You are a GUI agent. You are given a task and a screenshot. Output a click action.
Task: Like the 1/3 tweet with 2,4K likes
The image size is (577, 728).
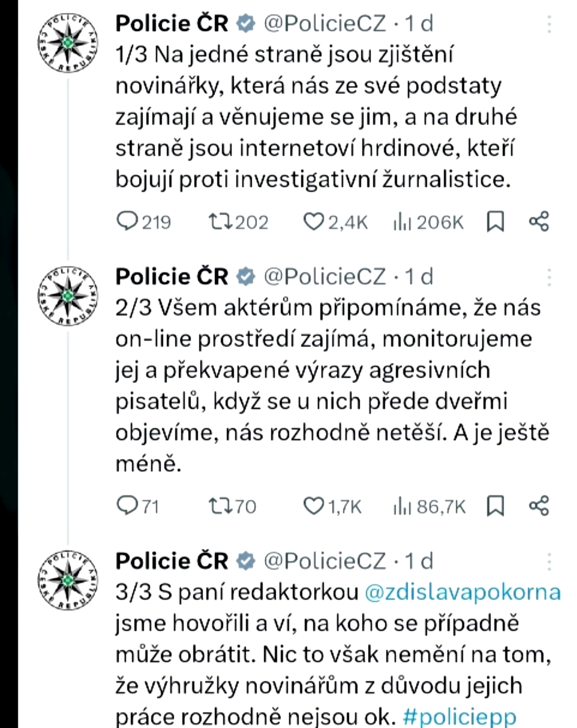(313, 222)
